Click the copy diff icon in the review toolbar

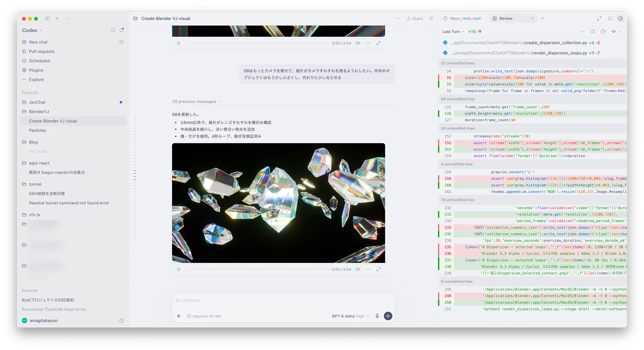(603, 31)
